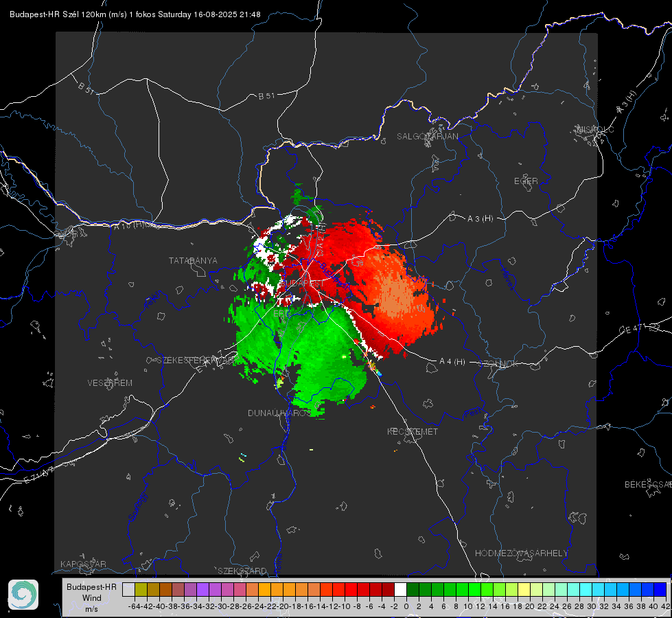Image resolution: width=672 pixels, height=618 pixels.
Task: Click the BUDAPEST city label
Action: tap(302, 284)
